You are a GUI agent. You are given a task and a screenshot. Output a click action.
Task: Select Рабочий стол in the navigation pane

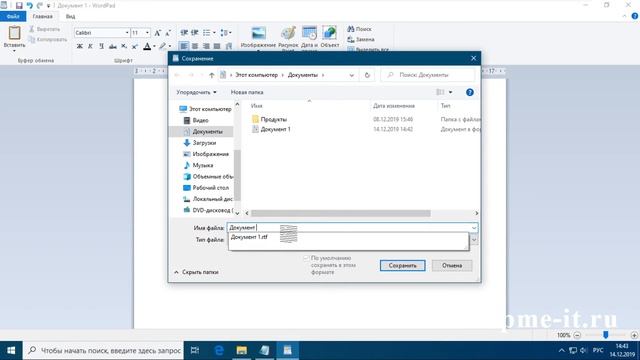[210, 188]
